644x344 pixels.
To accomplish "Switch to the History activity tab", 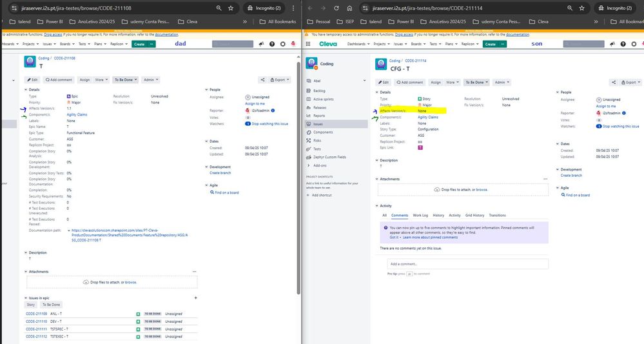I will (438, 216).
